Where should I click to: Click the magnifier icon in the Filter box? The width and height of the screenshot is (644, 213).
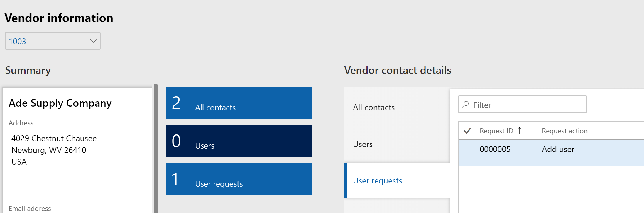465,105
